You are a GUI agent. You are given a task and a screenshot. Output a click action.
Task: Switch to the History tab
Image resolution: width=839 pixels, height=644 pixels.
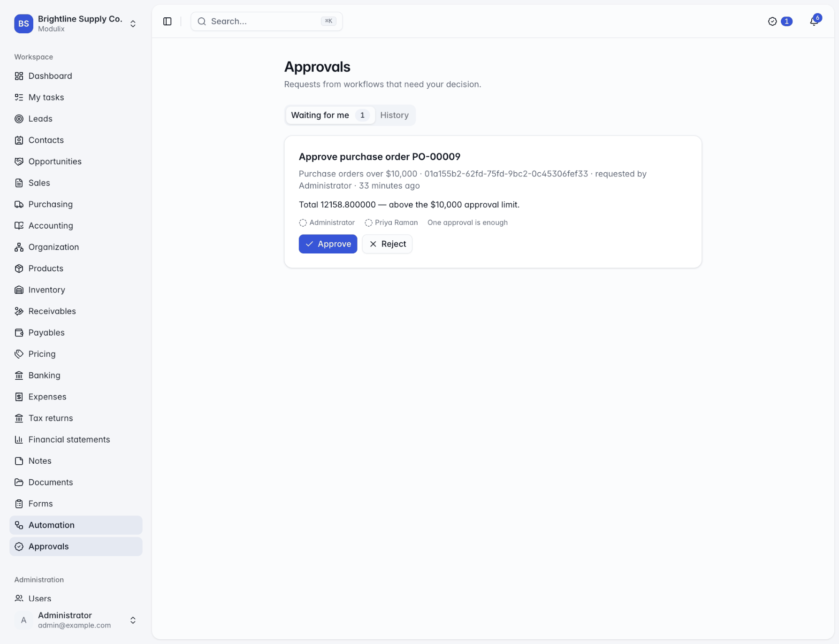[394, 115]
